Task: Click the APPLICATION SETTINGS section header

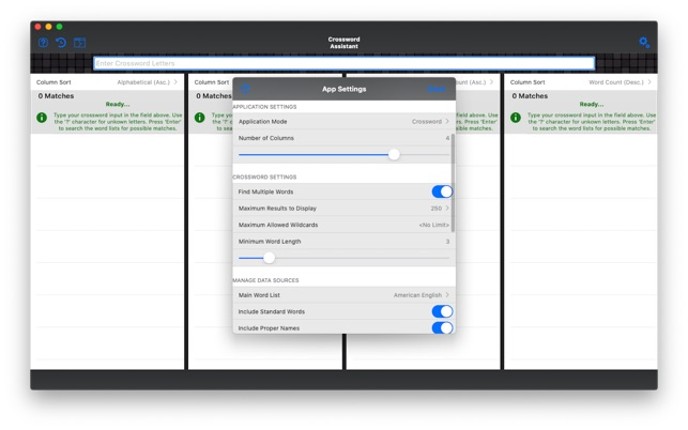Action: tap(264, 107)
